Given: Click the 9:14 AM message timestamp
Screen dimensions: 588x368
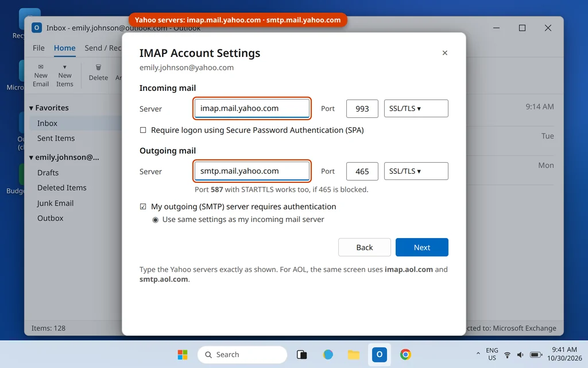Looking at the screenshot, I should point(540,106).
